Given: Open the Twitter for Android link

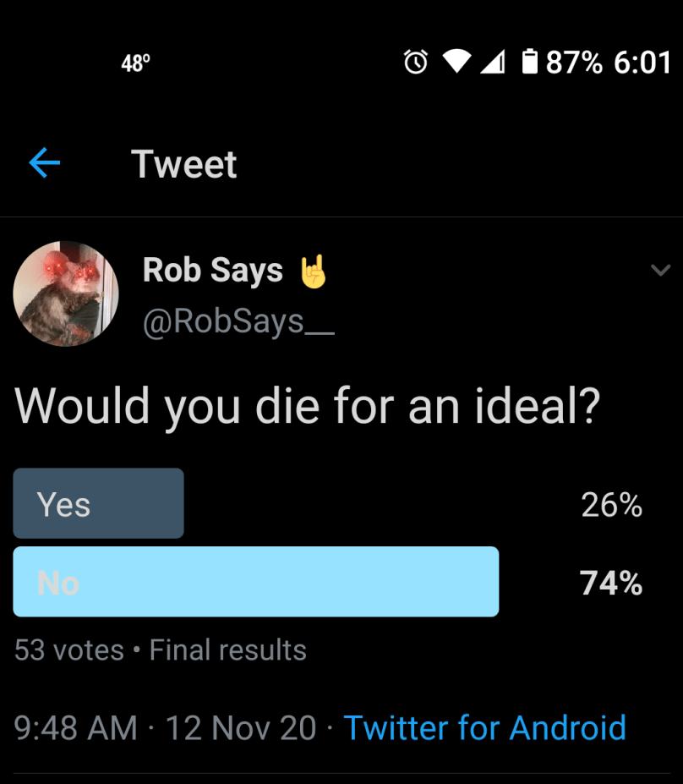Looking at the screenshot, I should point(484,727).
